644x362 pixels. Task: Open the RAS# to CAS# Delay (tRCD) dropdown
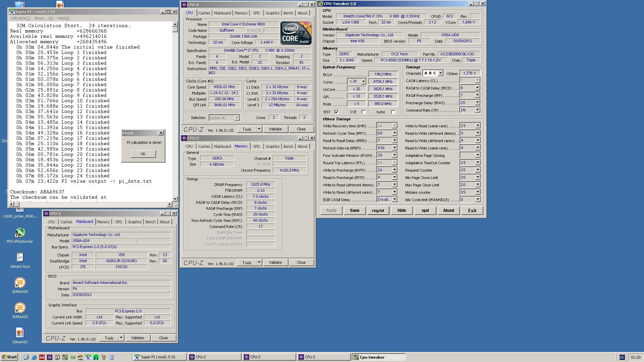(x=477, y=88)
